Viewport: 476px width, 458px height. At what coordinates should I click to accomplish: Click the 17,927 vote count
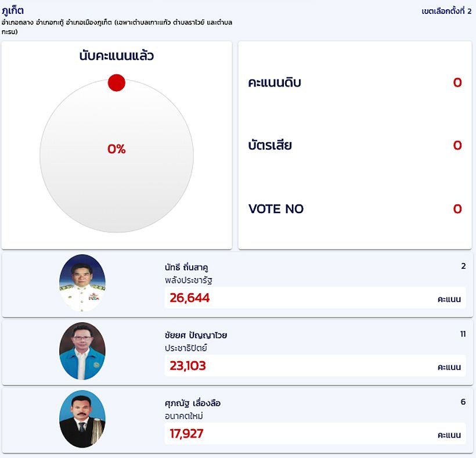tap(186, 434)
